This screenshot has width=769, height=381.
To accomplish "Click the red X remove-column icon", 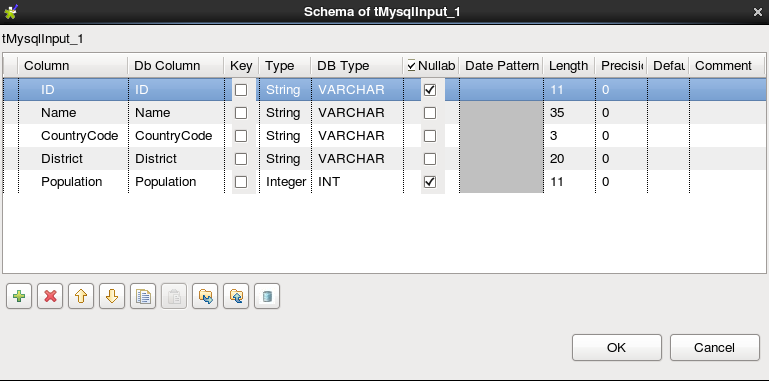I will pyautogui.click(x=50, y=296).
